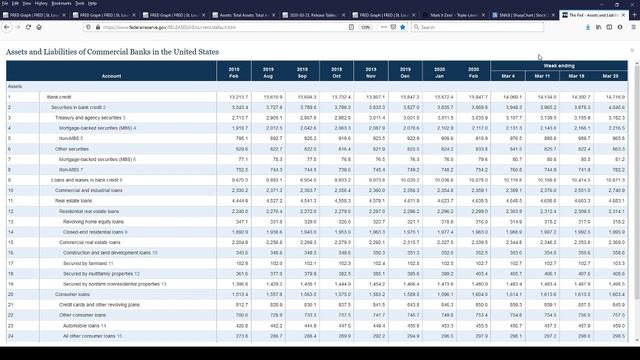
Task: Open the View menu
Action: tap(27, 3)
